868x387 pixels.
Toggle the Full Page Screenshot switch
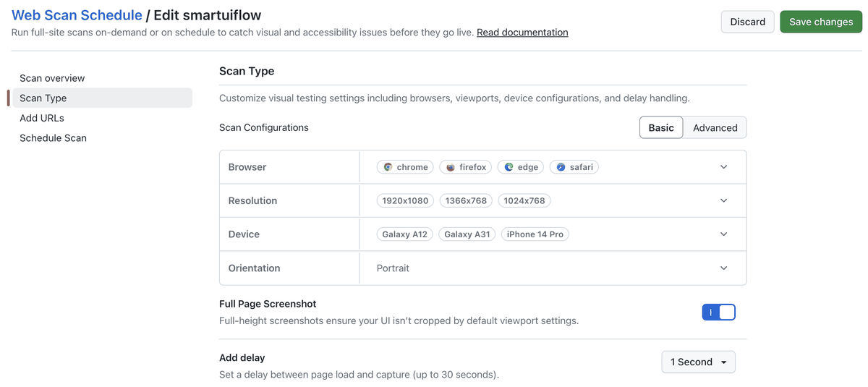click(x=718, y=312)
